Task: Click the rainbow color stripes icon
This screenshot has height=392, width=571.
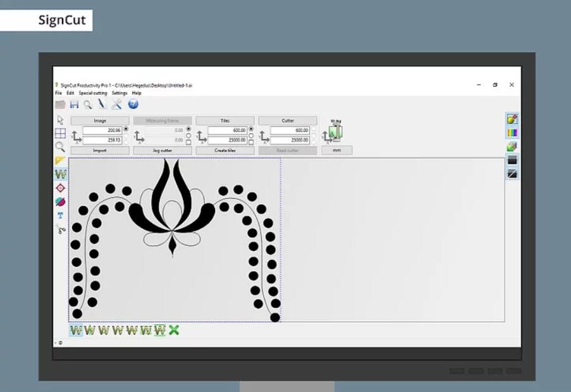Action: tap(512, 133)
